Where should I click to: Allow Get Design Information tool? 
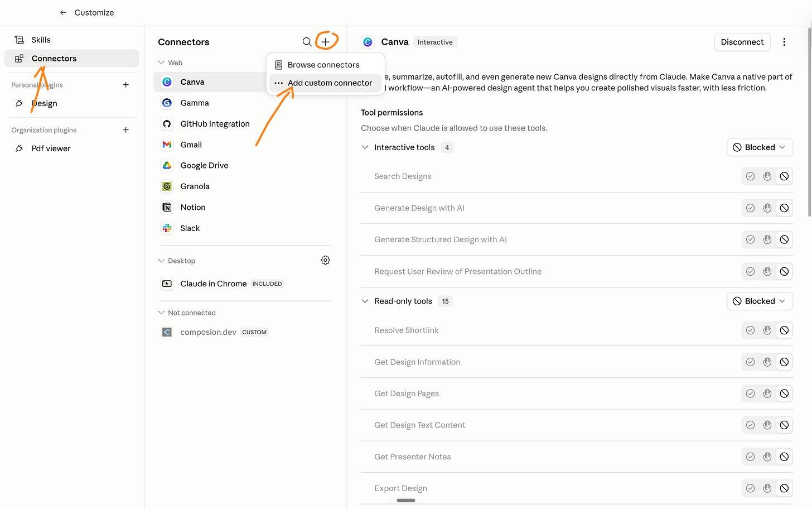(751, 362)
